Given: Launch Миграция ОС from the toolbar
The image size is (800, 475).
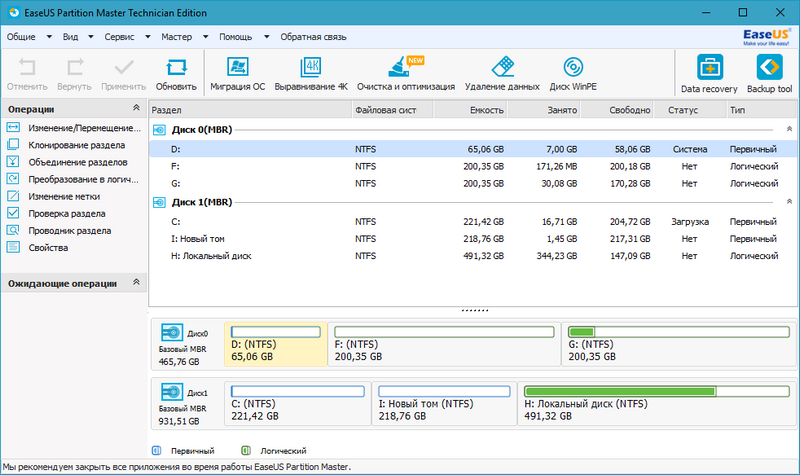Looking at the screenshot, I should (x=237, y=67).
